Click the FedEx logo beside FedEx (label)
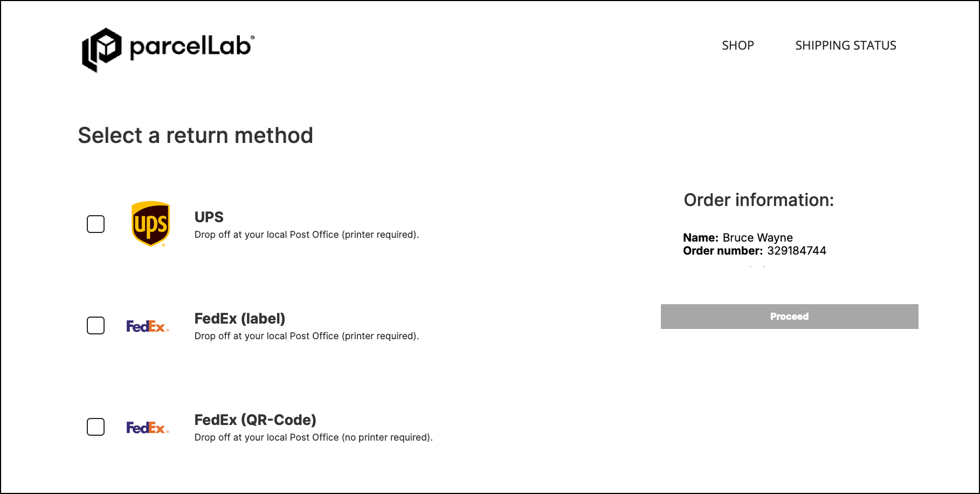Image resolution: width=980 pixels, height=494 pixels. pyautogui.click(x=147, y=326)
